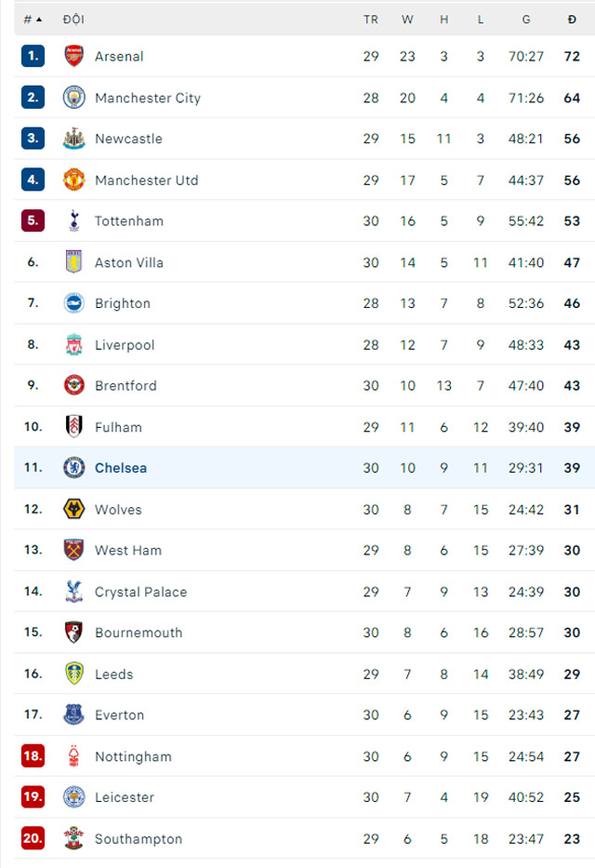This screenshot has width=595, height=868.
Task: Open the Manchester Utd team link
Action: (x=147, y=180)
